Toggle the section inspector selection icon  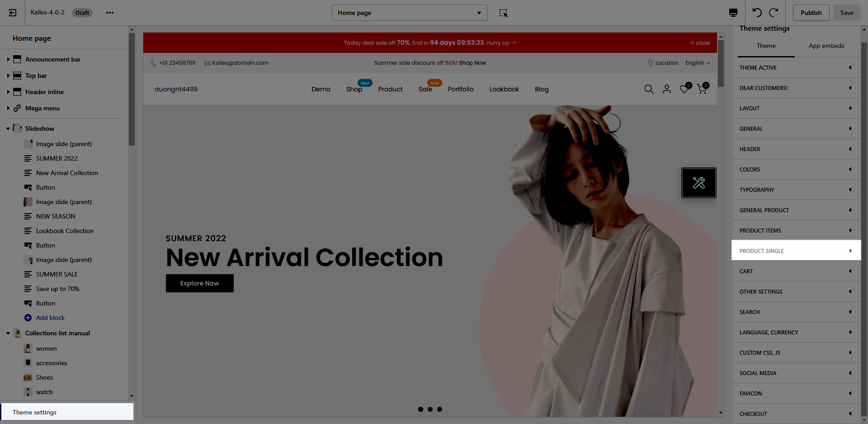pos(503,13)
